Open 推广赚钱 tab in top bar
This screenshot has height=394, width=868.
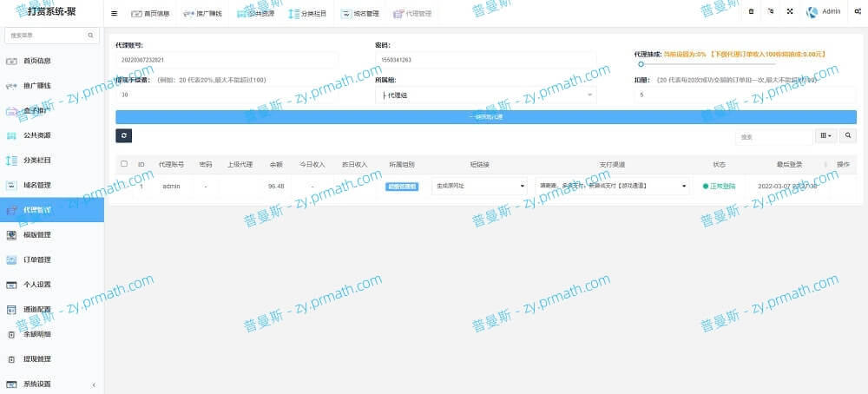(x=202, y=13)
